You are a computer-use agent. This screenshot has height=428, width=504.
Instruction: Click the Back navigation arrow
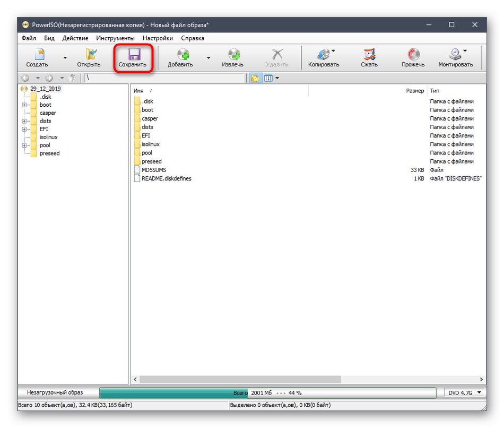[x=25, y=78]
